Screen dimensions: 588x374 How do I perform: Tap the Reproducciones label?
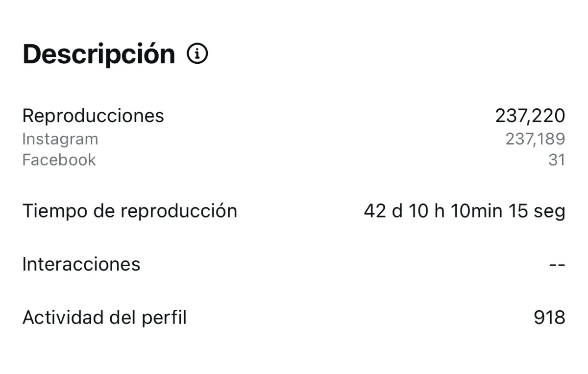93,116
